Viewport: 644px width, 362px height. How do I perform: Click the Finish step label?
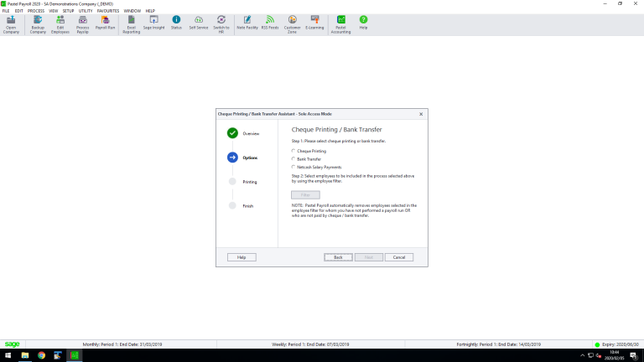click(247, 206)
